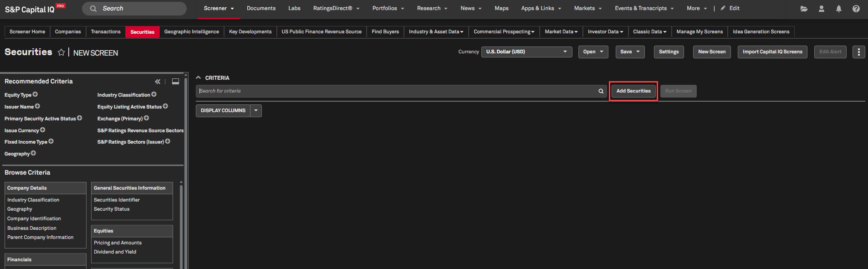
Task: Open the user profile icon
Action: pyautogui.click(x=822, y=9)
